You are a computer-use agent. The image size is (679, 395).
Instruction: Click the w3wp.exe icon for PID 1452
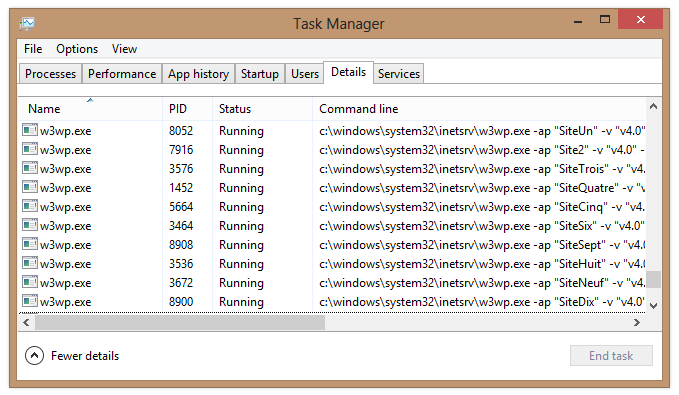[30, 187]
